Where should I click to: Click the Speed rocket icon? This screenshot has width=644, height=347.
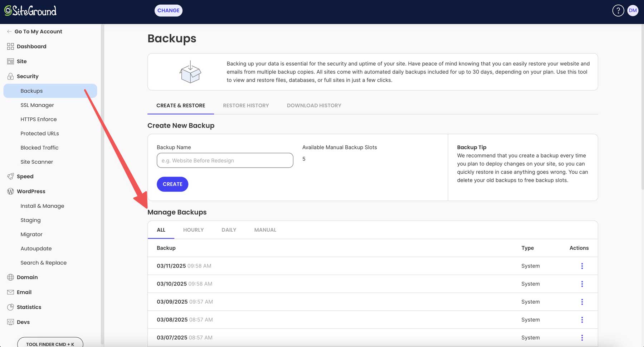point(10,176)
